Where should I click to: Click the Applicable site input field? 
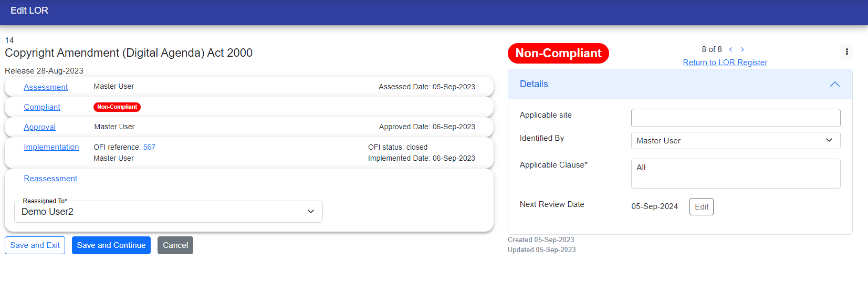click(735, 118)
